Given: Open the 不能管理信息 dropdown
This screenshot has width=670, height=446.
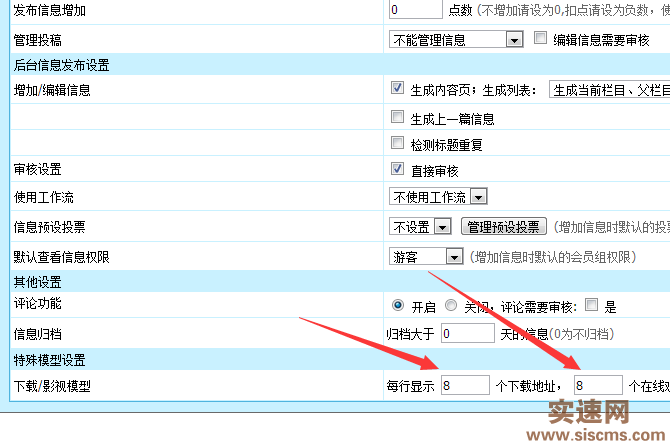Looking at the screenshot, I should (x=456, y=40).
